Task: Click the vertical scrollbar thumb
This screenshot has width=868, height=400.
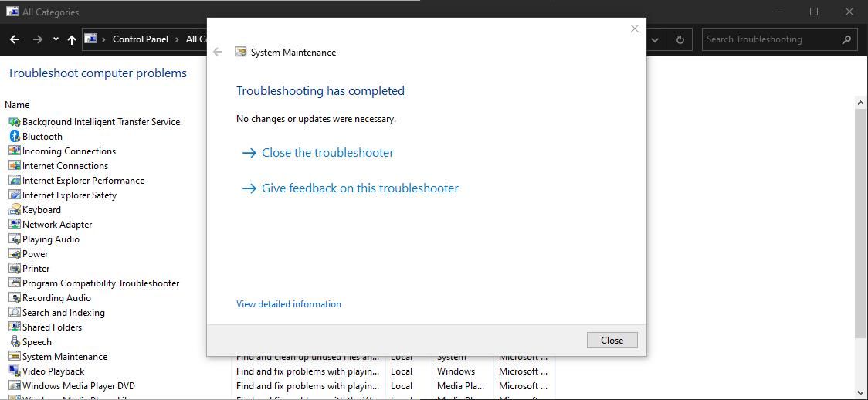Action: (860, 223)
